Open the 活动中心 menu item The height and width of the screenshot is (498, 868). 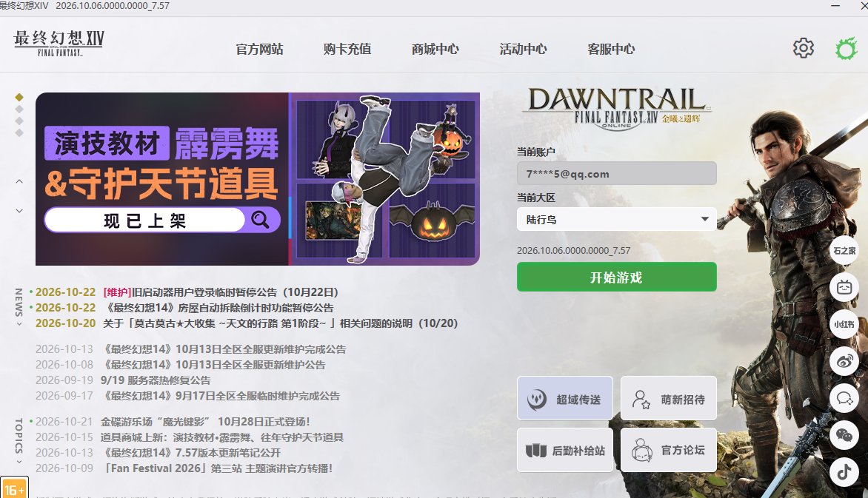tap(523, 50)
